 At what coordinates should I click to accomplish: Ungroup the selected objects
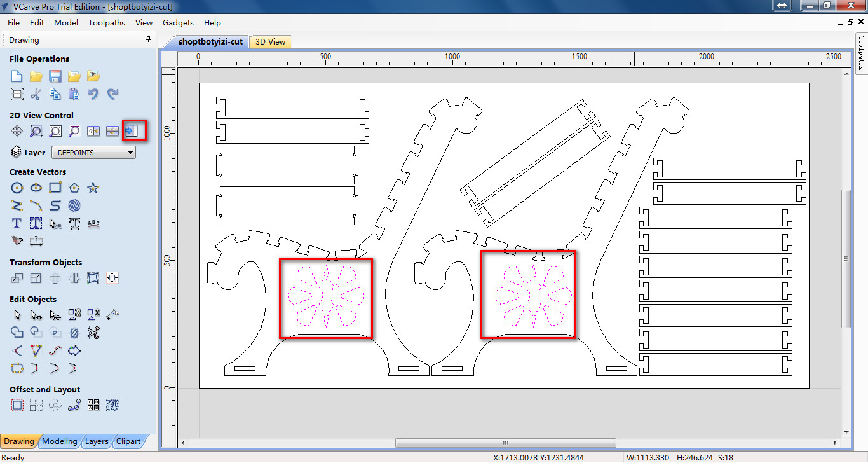point(93,314)
